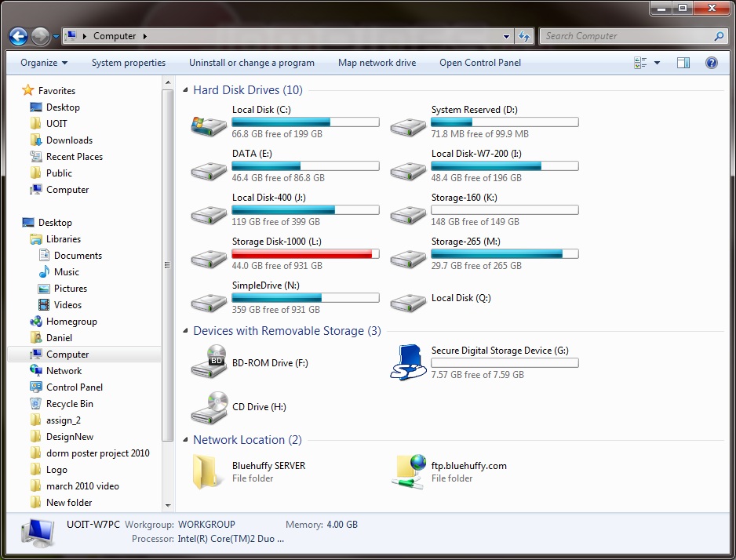Select Secure Digital Storage Device (G:) icon
Screen dimensions: 736x560
(x=408, y=362)
